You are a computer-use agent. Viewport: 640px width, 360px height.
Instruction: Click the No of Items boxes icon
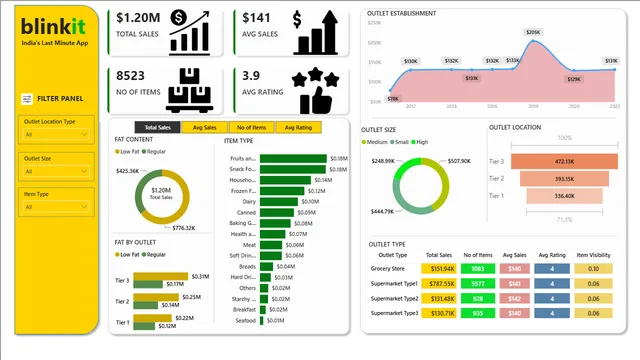[x=189, y=90]
